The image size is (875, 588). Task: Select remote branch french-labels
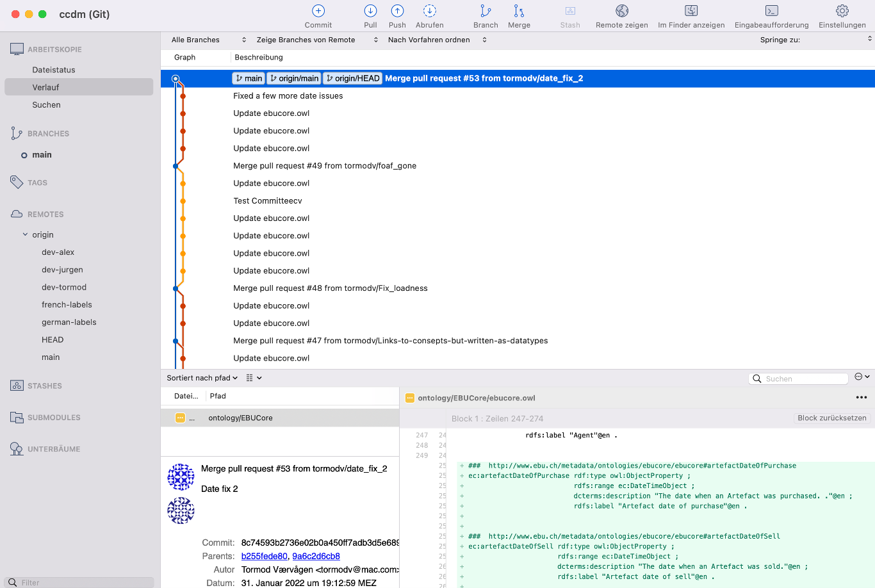[67, 305]
